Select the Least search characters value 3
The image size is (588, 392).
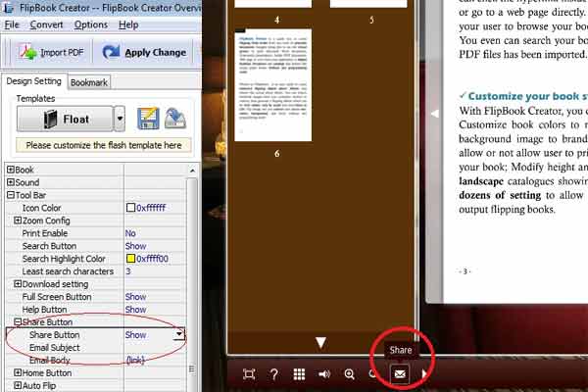click(128, 271)
